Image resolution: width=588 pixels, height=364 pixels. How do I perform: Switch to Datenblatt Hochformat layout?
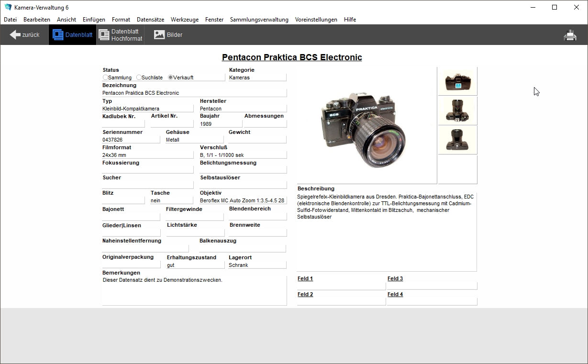[104, 35]
